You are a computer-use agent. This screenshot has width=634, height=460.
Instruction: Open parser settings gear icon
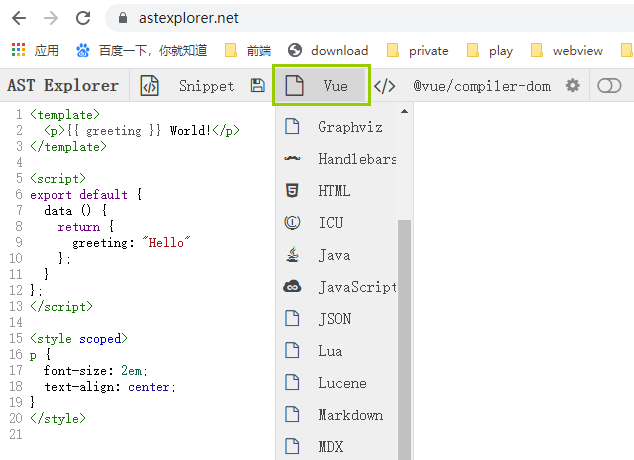tap(573, 86)
